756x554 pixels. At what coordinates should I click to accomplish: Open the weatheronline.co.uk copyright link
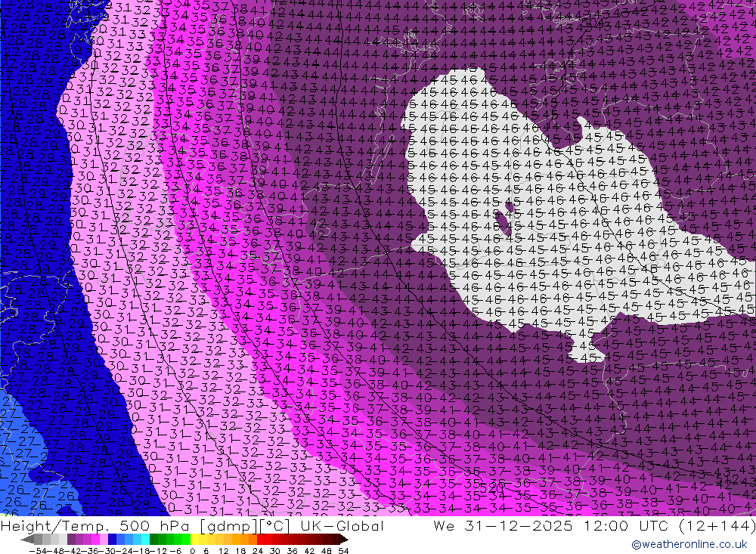tap(689, 544)
